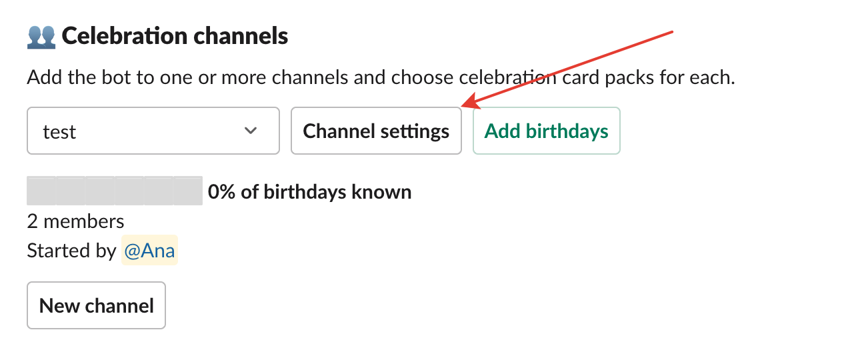Click the last grey progress bar segment
This screenshot has height=348, width=868.
(x=188, y=191)
